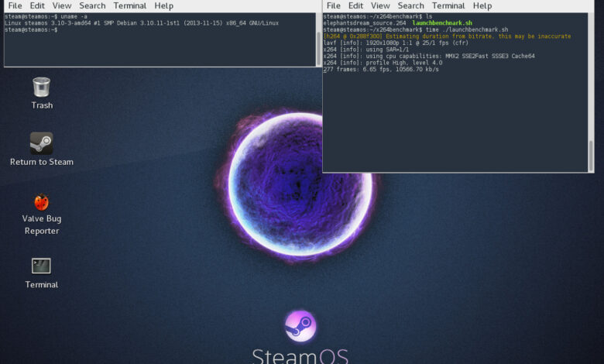Click the 'using cpu capabilities: MMX2' line
Viewport: 604px width, 364px height.
pos(429,56)
